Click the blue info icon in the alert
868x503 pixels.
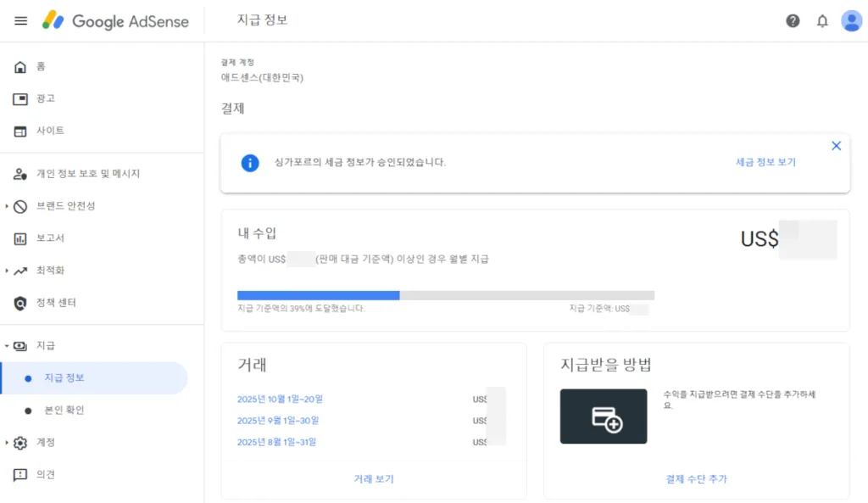coord(249,162)
